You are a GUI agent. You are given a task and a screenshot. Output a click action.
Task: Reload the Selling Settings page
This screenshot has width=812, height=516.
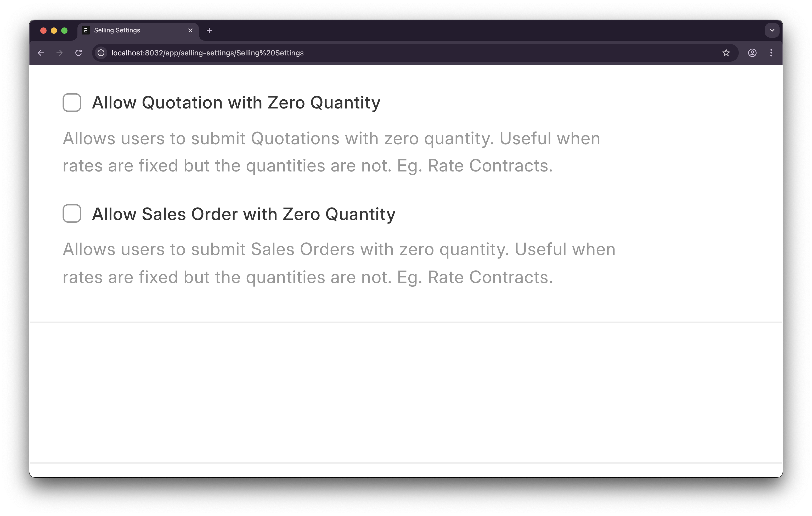(78, 53)
